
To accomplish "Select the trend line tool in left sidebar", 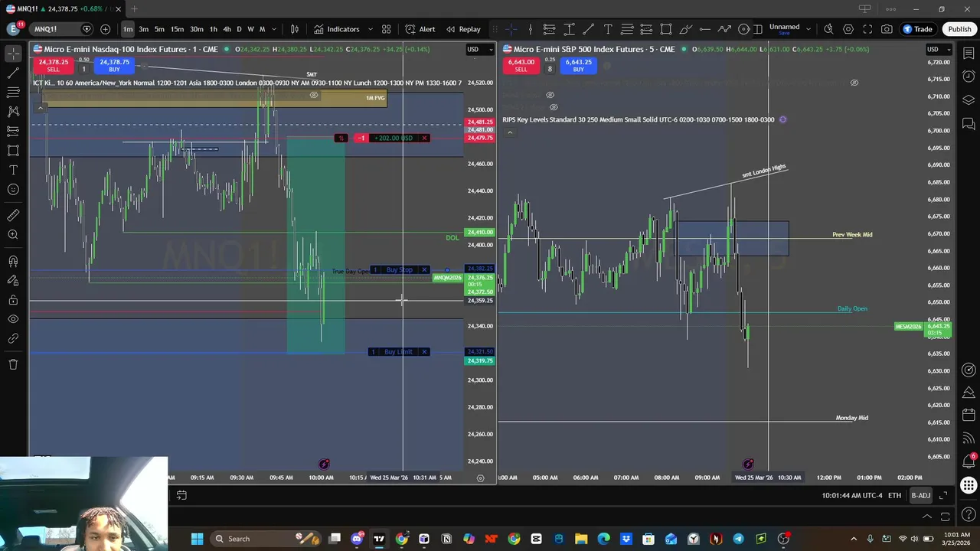I will (13, 73).
